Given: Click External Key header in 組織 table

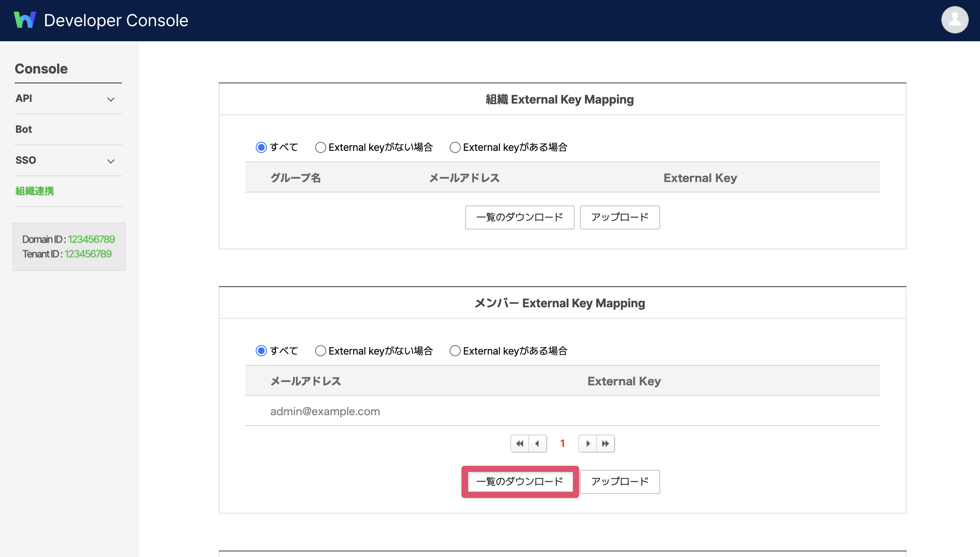Looking at the screenshot, I should 700,178.
